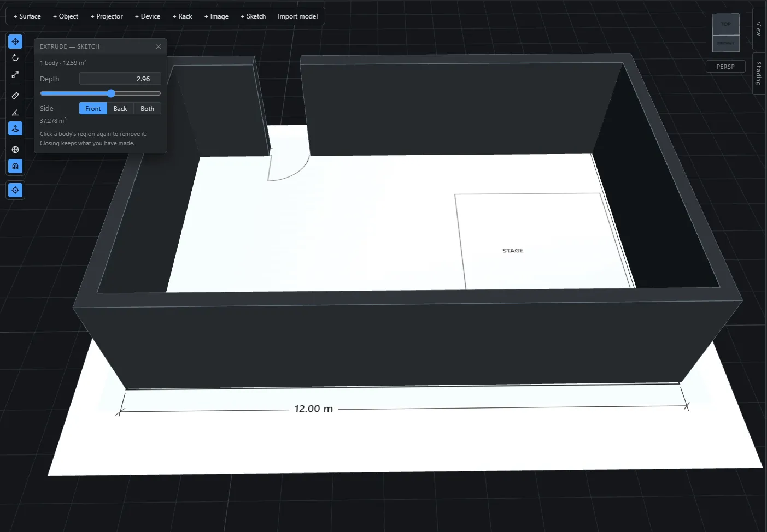Toggle PERSP projection mode button

(725, 67)
